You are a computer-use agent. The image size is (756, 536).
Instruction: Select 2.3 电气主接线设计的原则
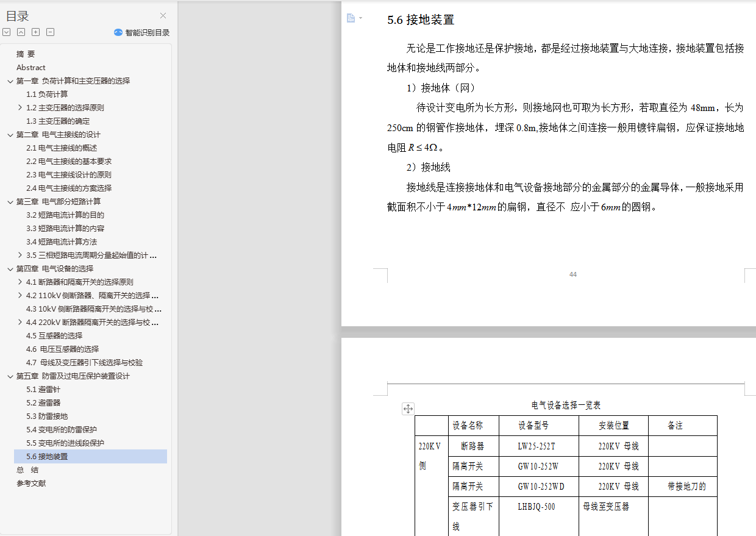click(69, 175)
